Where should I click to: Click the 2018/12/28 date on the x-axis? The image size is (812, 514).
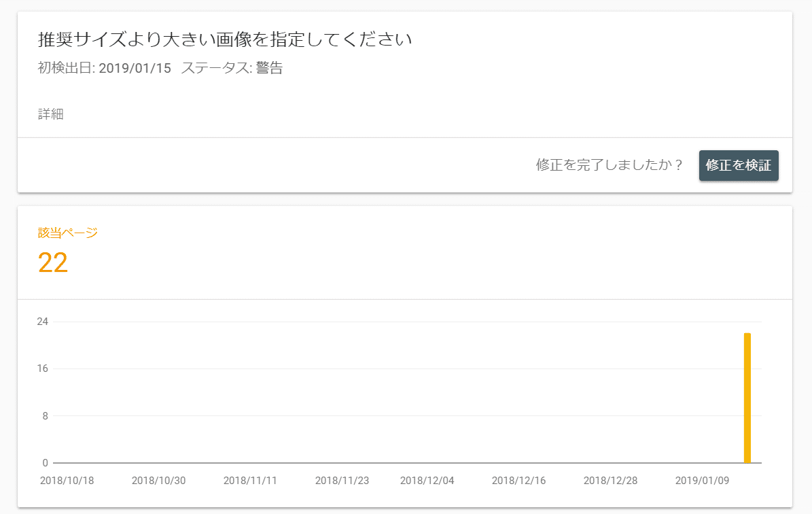[x=610, y=481]
